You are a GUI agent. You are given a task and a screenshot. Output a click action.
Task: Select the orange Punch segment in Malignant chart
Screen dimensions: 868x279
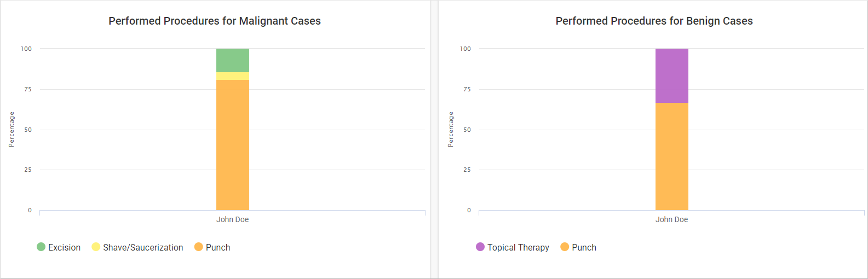coord(233,145)
